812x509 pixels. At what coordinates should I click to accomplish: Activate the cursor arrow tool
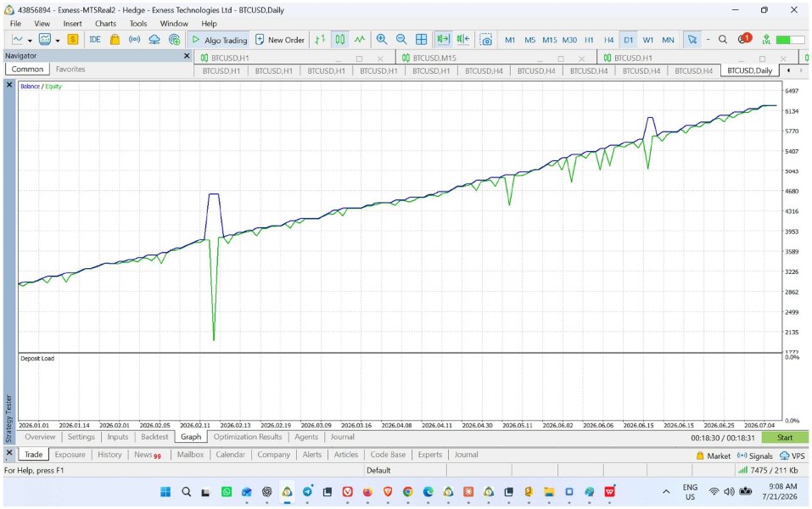coord(692,39)
